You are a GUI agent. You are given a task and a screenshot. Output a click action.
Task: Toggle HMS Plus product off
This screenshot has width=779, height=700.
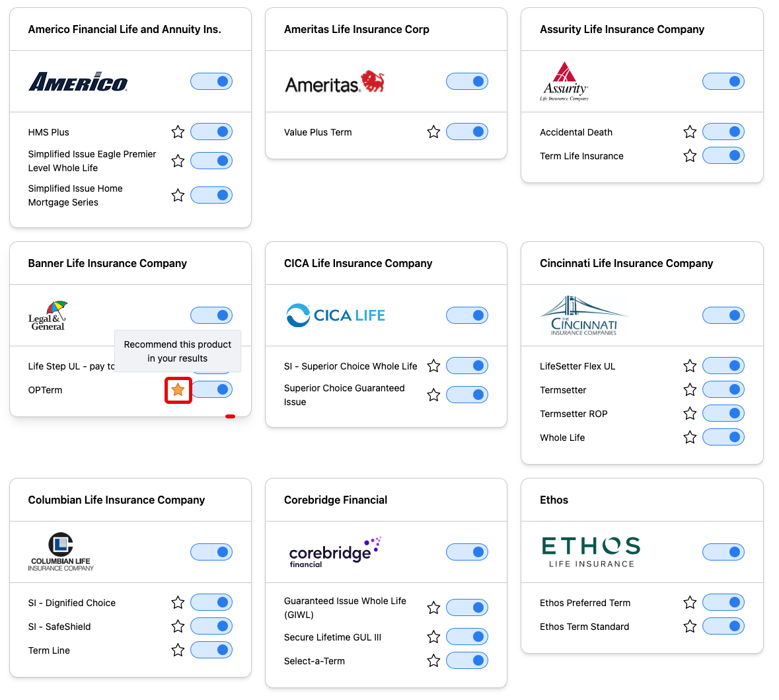coord(211,132)
